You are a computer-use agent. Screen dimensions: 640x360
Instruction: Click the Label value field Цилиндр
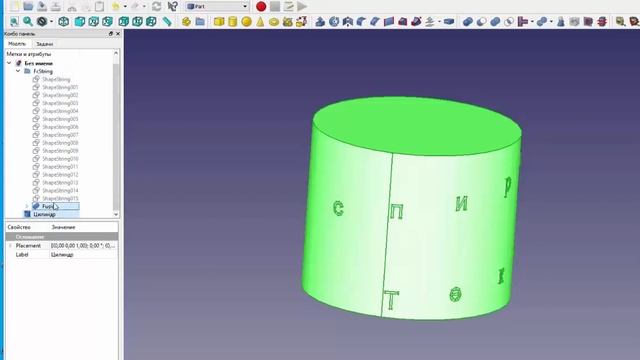tap(84, 255)
